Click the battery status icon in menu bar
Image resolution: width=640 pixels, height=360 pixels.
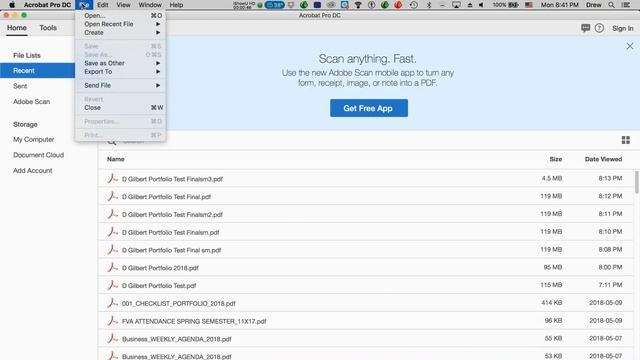coord(513,5)
